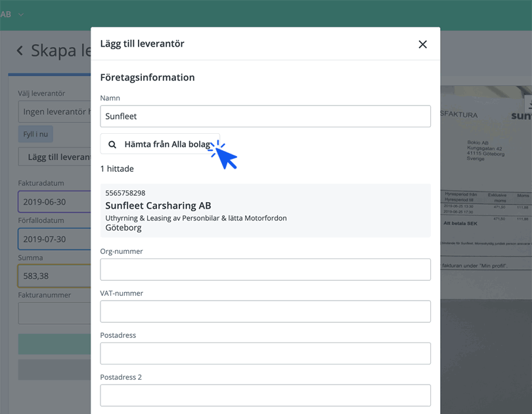The image size is (532, 414).
Task: Click into the VAT-nummer field
Action: click(265, 312)
